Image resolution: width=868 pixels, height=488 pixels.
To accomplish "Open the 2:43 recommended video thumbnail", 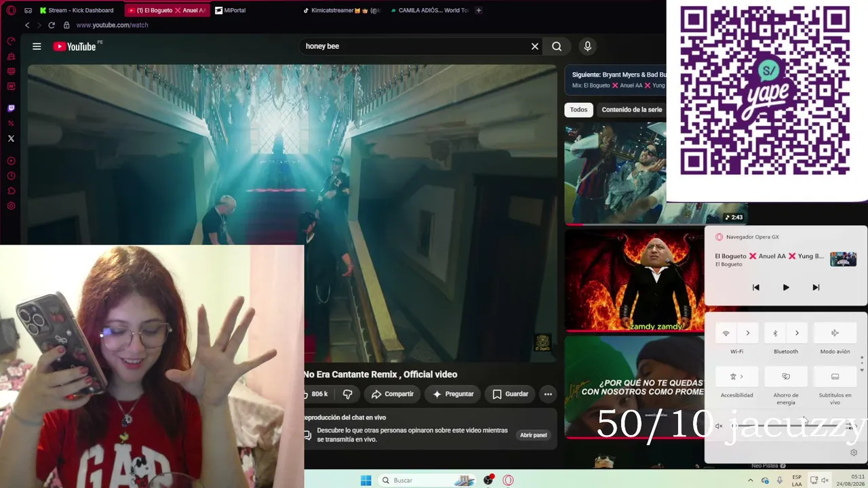I will [616, 173].
